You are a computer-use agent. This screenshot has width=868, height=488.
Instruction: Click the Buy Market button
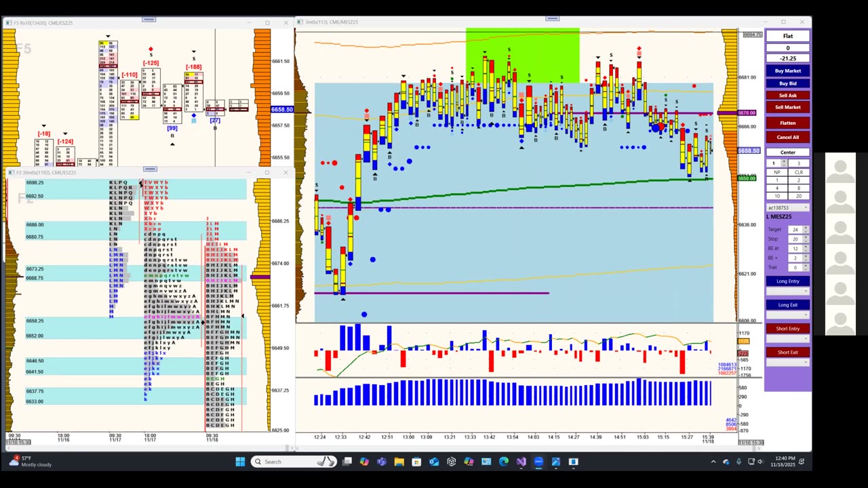click(x=787, y=70)
